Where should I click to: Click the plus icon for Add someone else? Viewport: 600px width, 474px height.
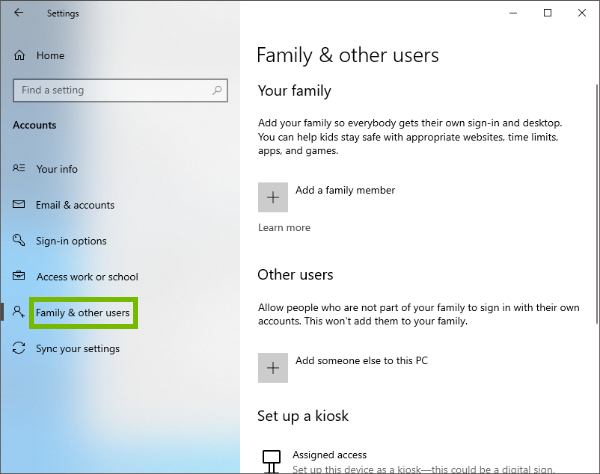pyautogui.click(x=273, y=368)
